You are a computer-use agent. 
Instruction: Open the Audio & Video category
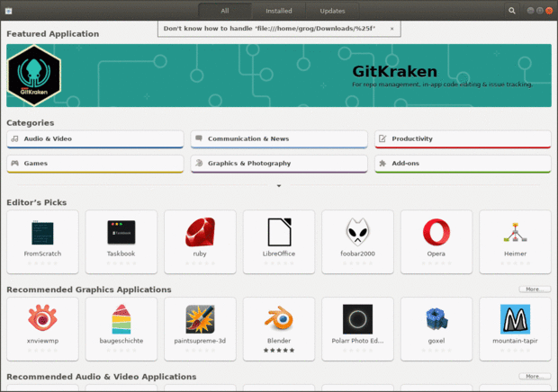(x=95, y=139)
